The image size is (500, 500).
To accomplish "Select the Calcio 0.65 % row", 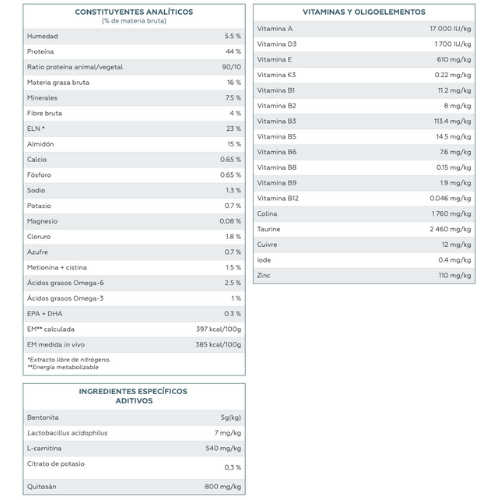I will point(134,160).
